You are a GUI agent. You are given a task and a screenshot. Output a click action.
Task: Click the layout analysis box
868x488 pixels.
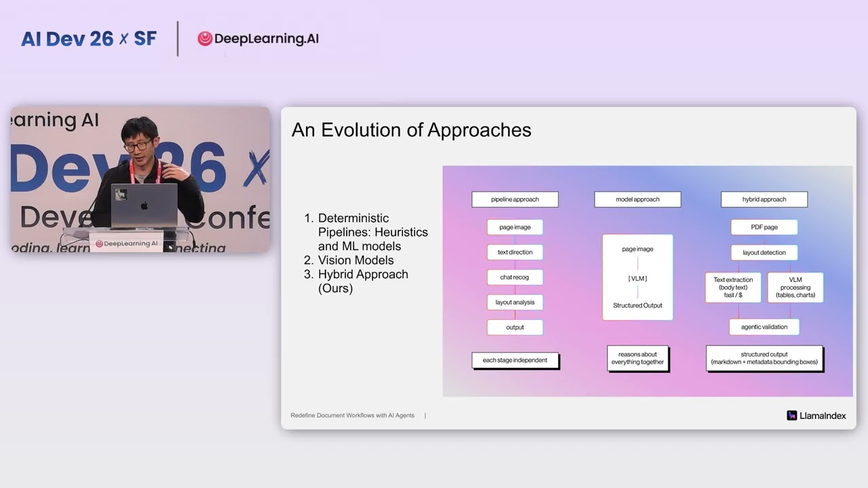click(515, 302)
